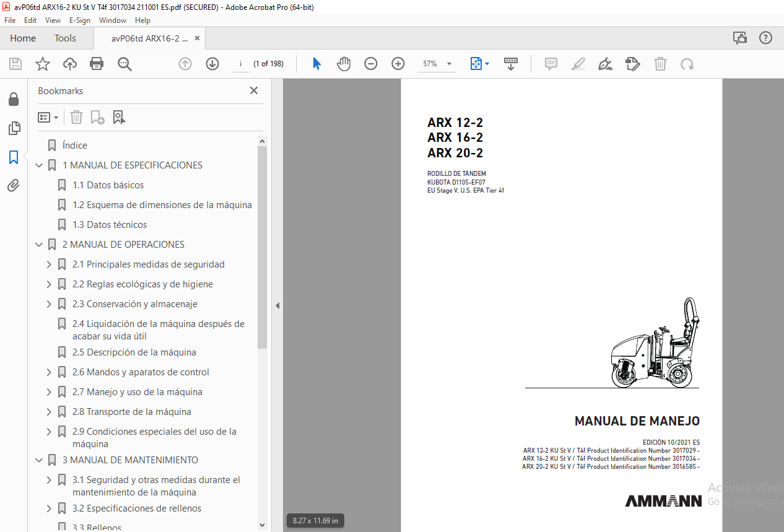
Task: Zoom in with the plus button
Action: click(x=398, y=64)
